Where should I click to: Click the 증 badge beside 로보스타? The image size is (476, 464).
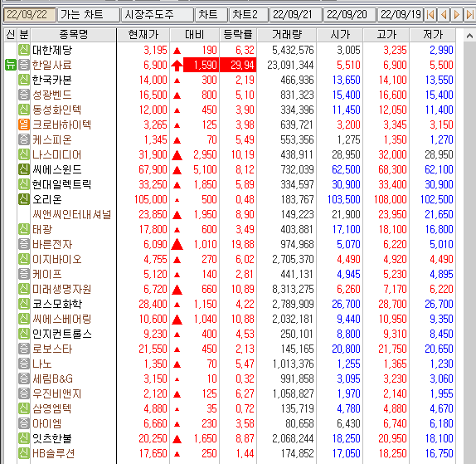(x=24, y=349)
